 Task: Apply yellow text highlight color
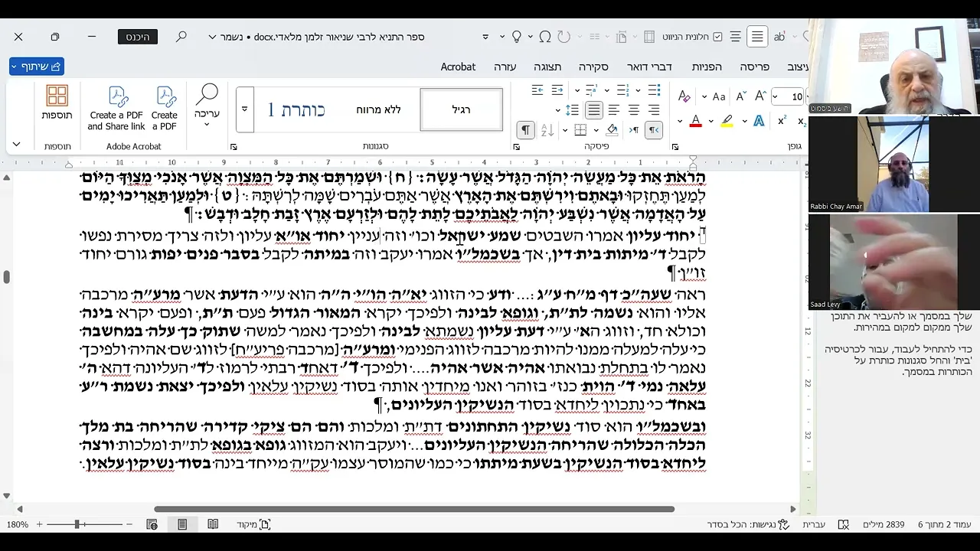[727, 121]
